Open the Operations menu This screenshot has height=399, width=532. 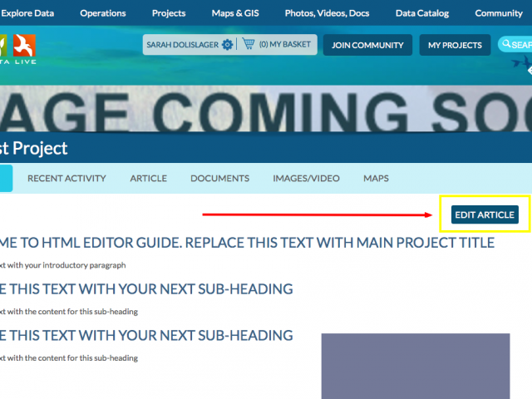point(103,13)
